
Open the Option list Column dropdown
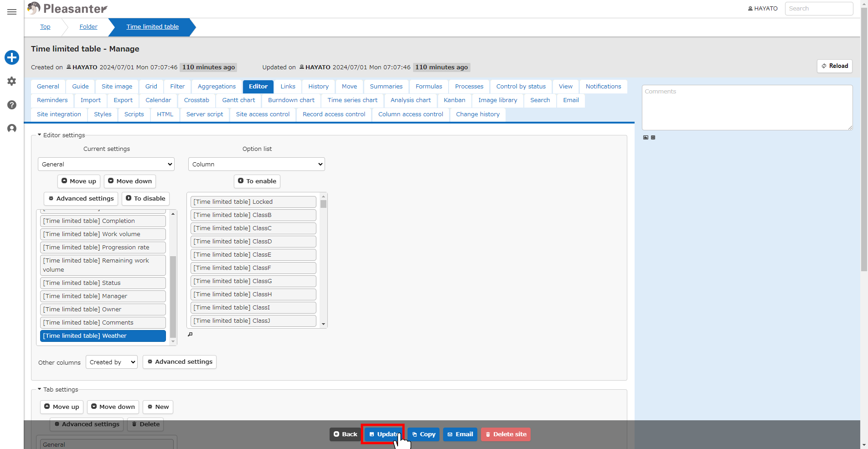click(257, 164)
